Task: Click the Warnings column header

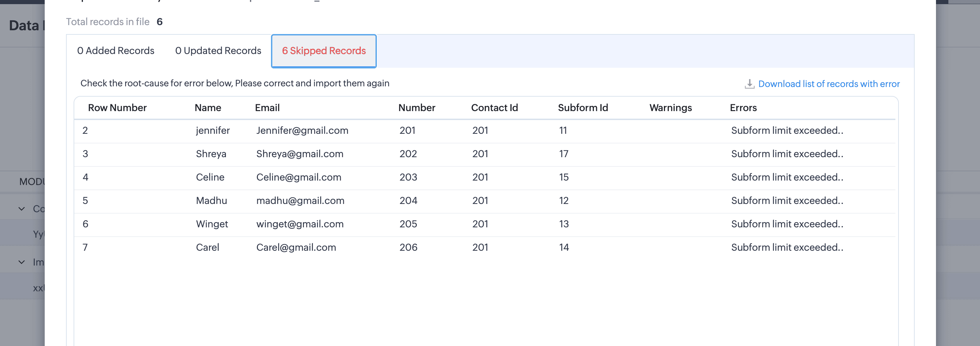Action: pos(670,108)
